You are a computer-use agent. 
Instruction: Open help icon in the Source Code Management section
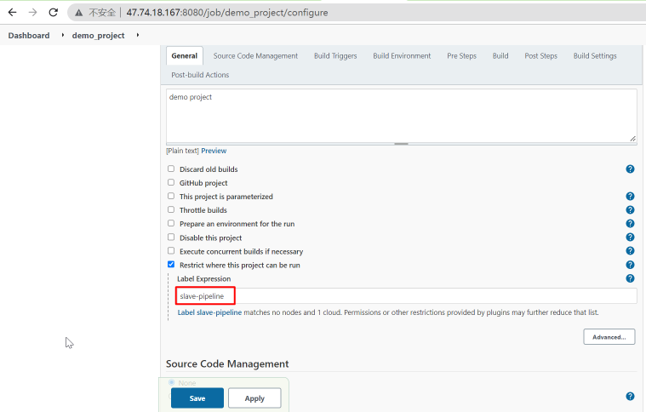click(x=630, y=396)
